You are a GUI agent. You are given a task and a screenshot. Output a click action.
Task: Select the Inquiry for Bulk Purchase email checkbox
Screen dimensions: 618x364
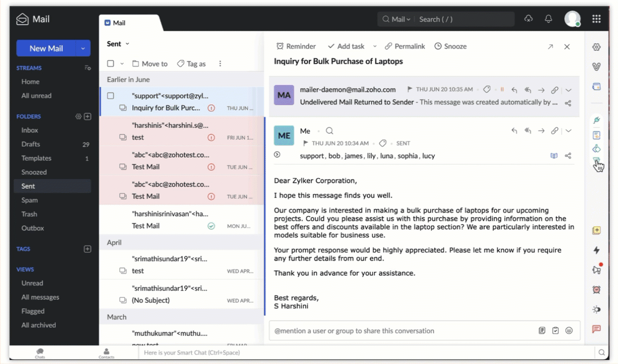tap(111, 96)
